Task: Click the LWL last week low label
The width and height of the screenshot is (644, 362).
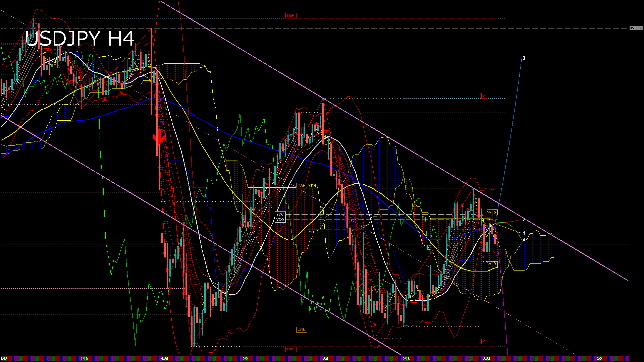Action: pos(301,329)
